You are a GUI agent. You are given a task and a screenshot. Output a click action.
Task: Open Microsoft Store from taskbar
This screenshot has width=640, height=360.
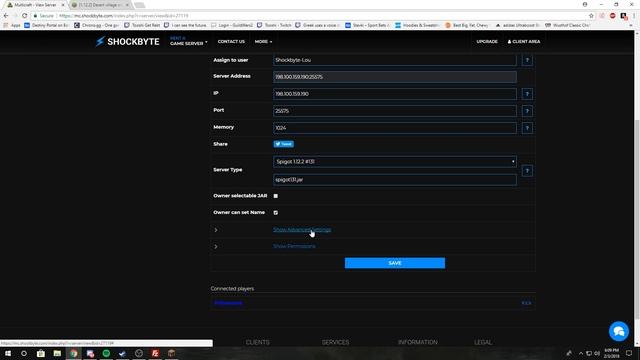[41, 353]
